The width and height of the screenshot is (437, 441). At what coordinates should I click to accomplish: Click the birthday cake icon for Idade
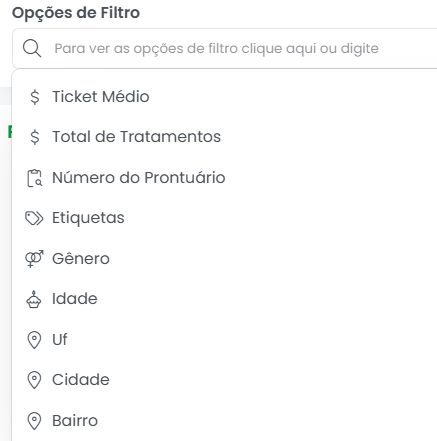point(34,299)
